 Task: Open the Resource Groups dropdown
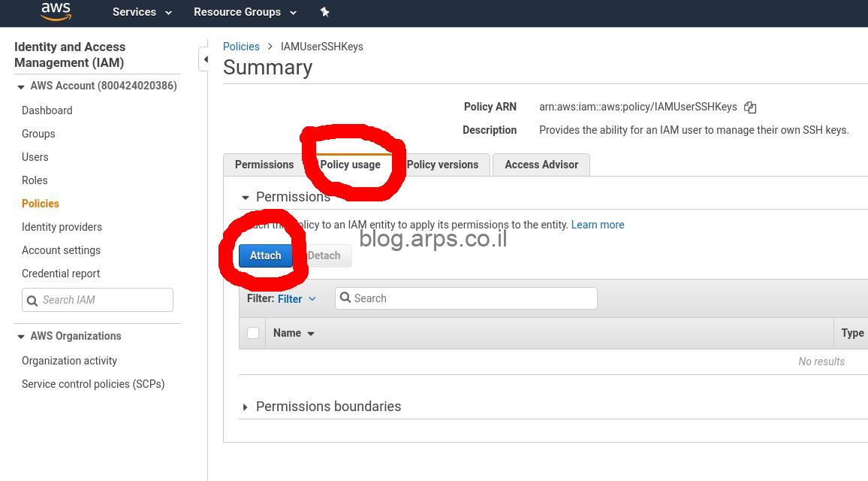point(246,12)
